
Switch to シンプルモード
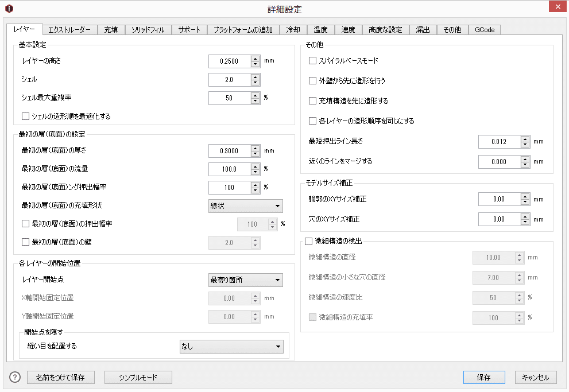[138, 377]
